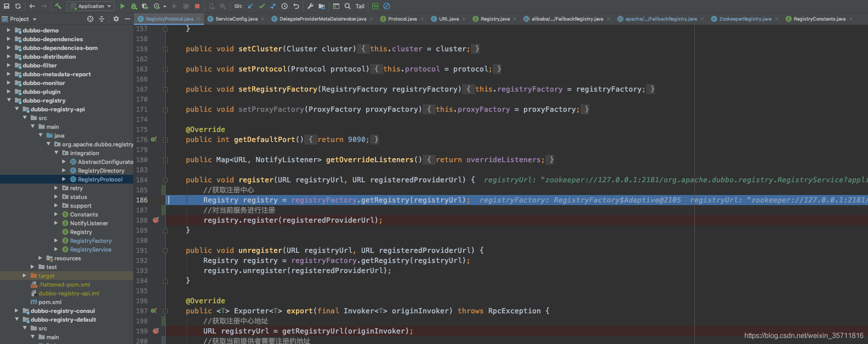The image size is (868, 344).
Task: Collapse the dubbo-registry module
Action: (x=8, y=100)
